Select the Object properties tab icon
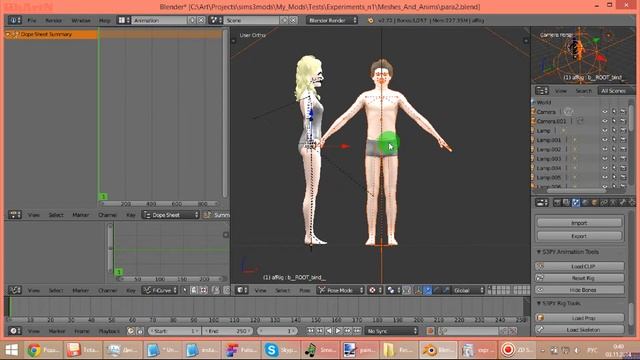The image size is (640, 360). click(x=594, y=202)
